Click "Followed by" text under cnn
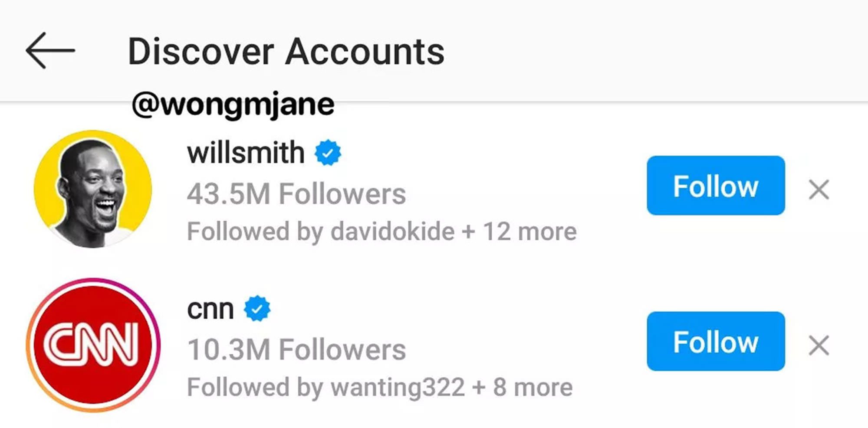This screenshot has height=428, width=868. coord(255,387)
